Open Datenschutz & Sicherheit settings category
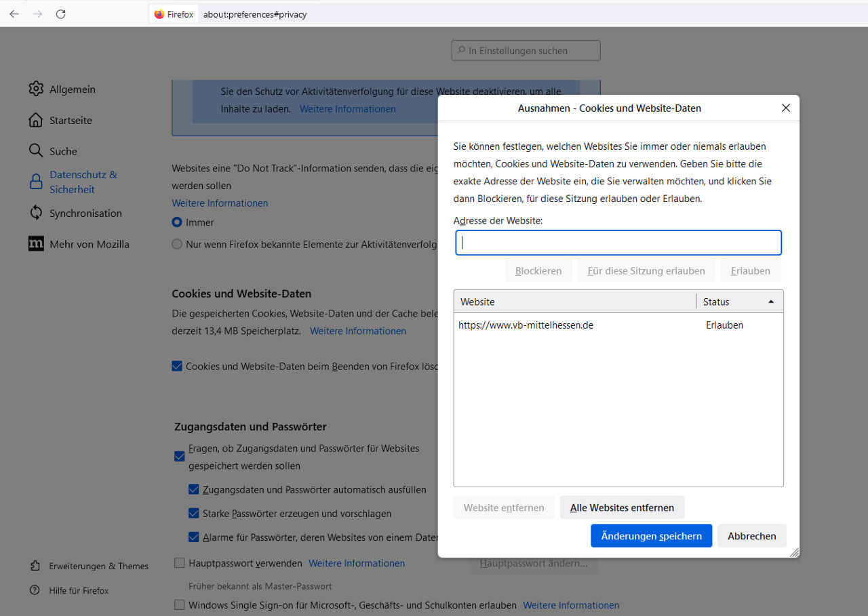Screen dimensions: 868x616 [x=83, y=182]
